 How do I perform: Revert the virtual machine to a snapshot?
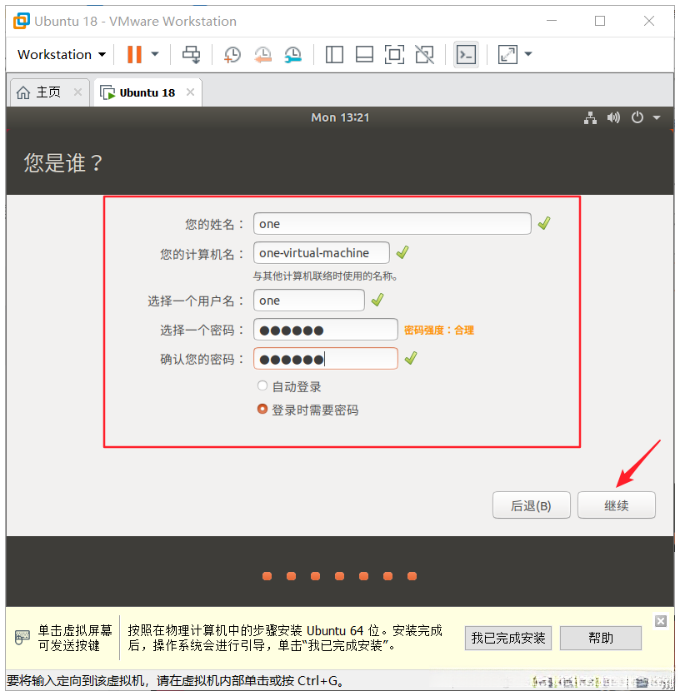[263, 55]
